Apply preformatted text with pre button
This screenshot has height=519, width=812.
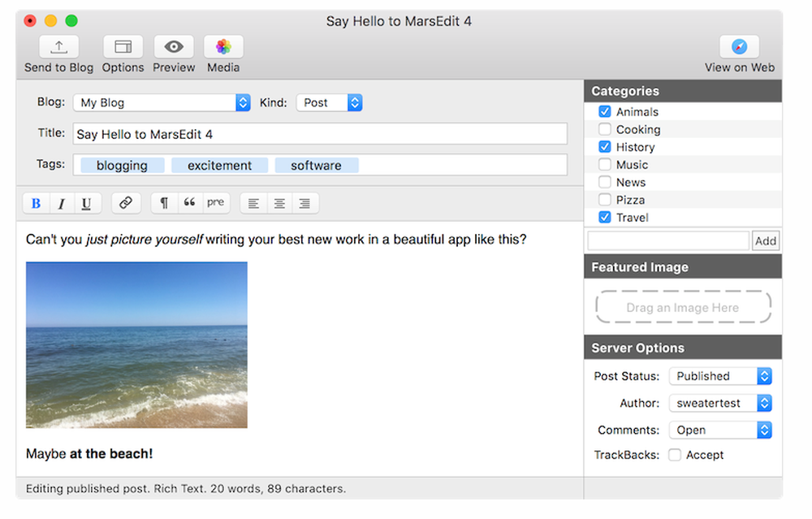click(216, 203)
